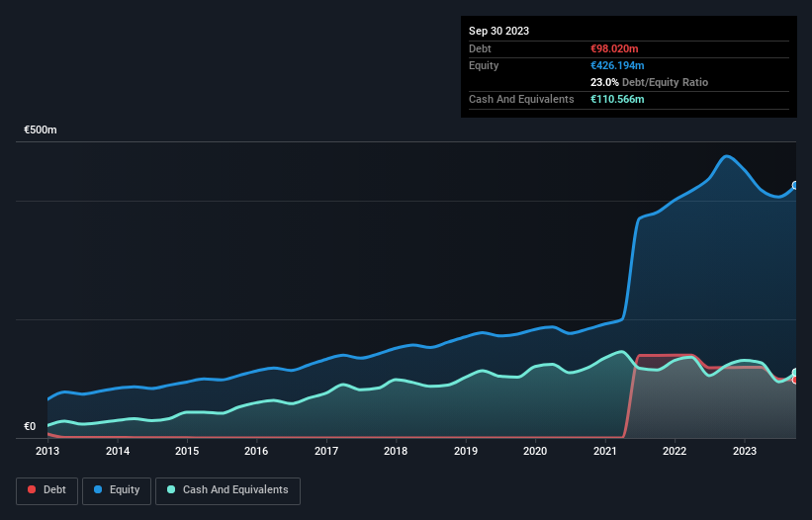This screenshot has width=812, height=520.
Task: Select the 2020 x-axis label
Action: pos(535,451)
